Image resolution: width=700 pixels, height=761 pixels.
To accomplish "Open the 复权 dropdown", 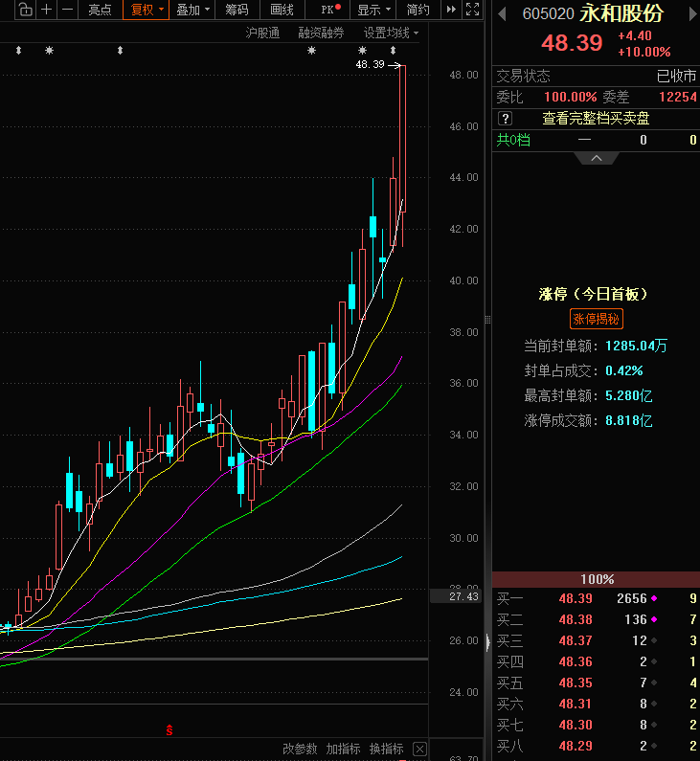I will click(147, 10).
